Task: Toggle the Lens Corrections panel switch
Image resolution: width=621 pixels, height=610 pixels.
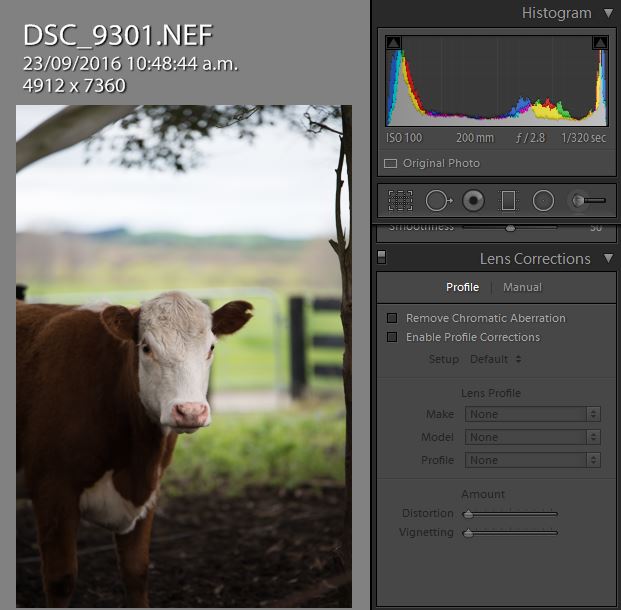Action: pos(381,257)
